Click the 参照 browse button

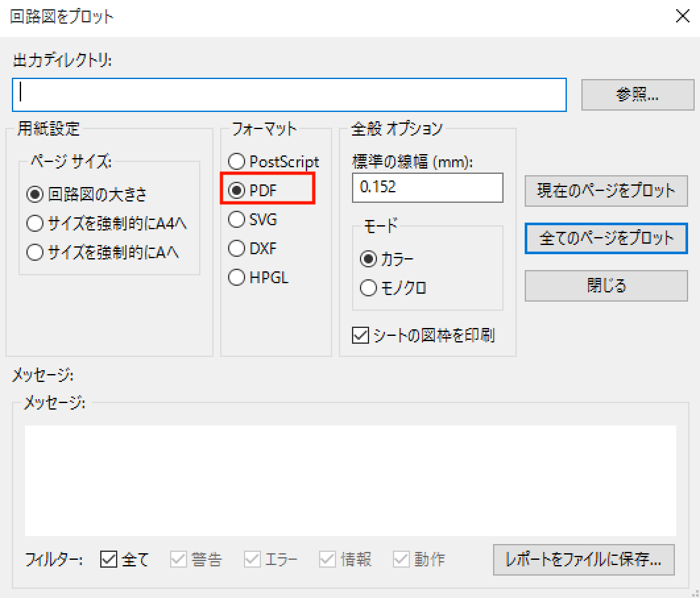pos(637,95)
